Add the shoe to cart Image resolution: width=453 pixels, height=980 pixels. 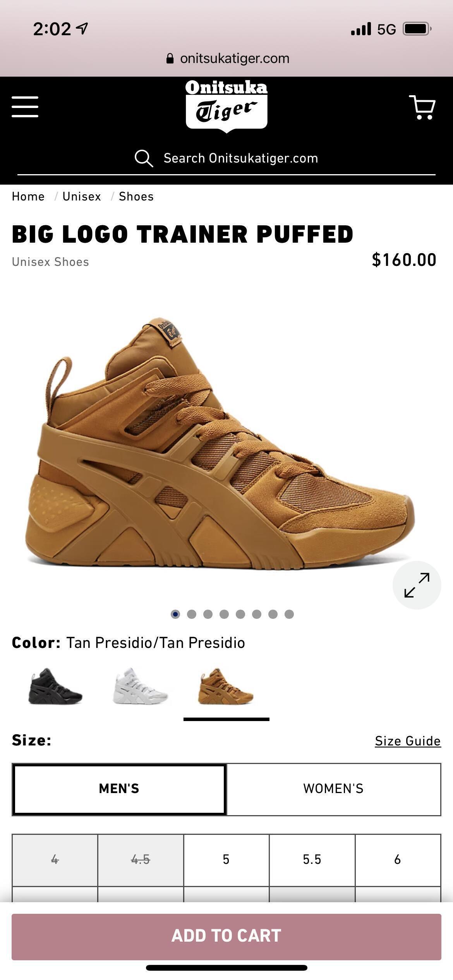point(226,936)
